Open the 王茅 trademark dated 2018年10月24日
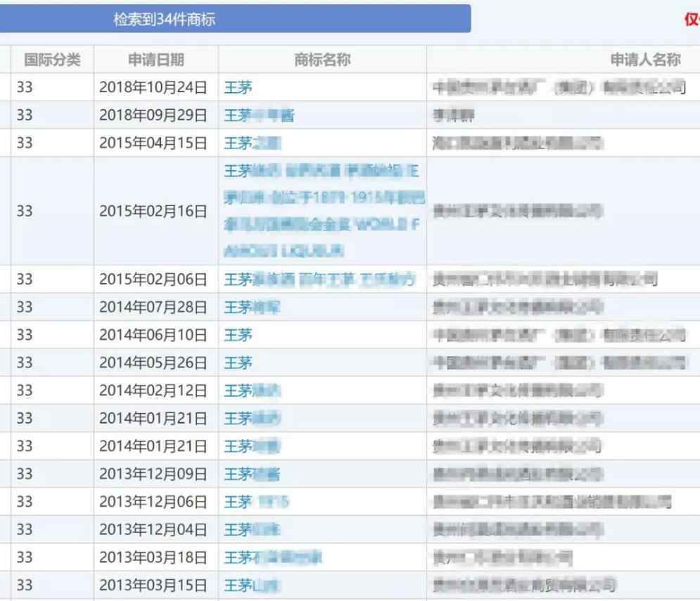The image size is (700, 601). [238, 87]
